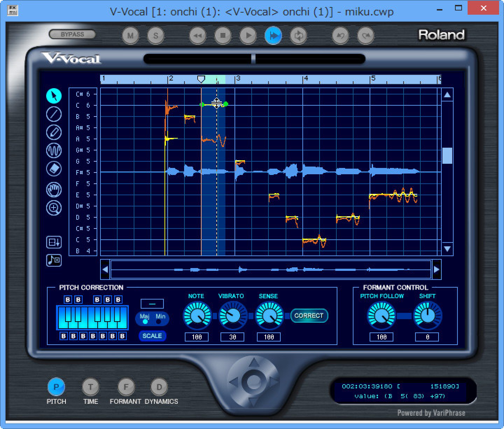The height and width of the screenshot is (429, 504).
Task: Switch to the TIME tab
Action: click(x=91, y=387)
